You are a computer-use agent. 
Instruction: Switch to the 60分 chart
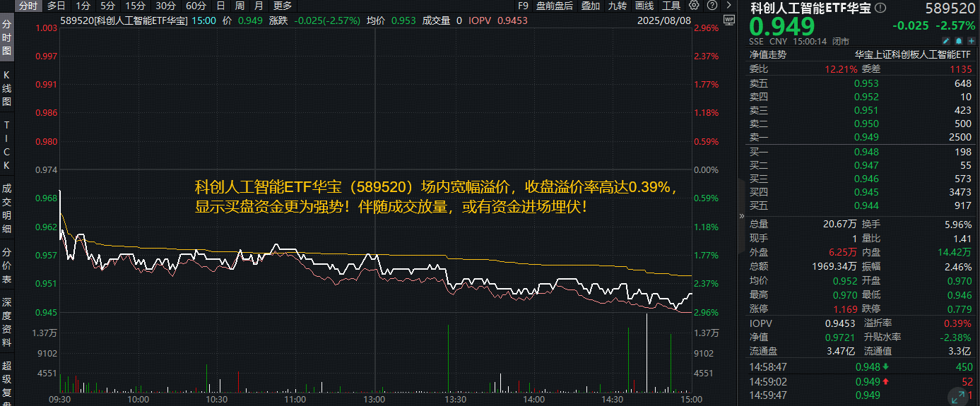[x=196, y=5]
